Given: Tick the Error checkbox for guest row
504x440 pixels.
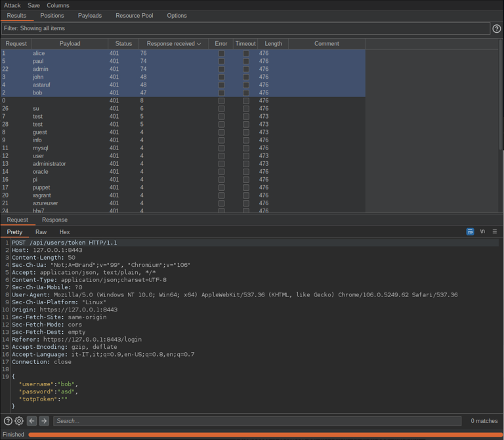Looking at the screenshot, I should coord(221,132).
